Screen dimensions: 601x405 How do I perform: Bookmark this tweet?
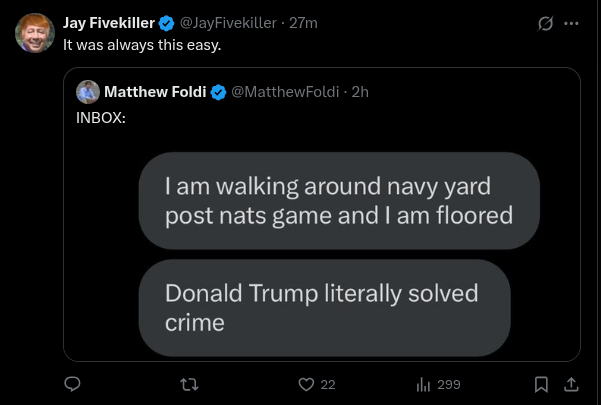pos(541,384)
